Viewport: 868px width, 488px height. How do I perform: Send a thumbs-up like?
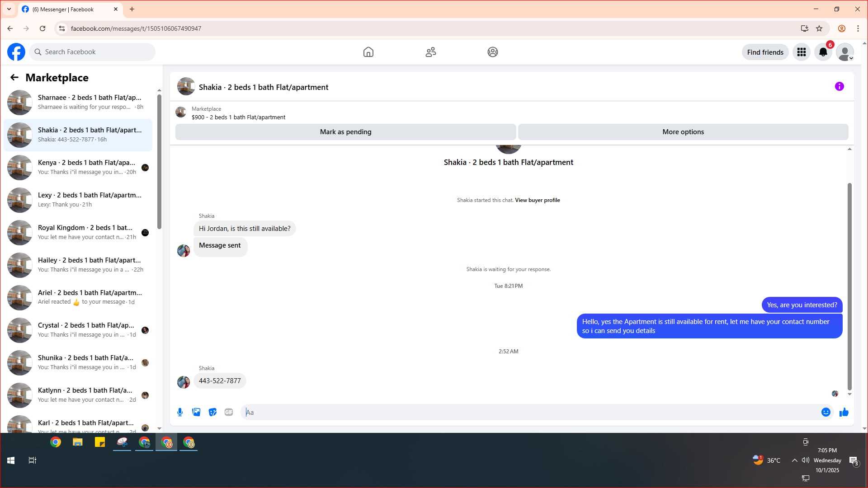[844, 412]
